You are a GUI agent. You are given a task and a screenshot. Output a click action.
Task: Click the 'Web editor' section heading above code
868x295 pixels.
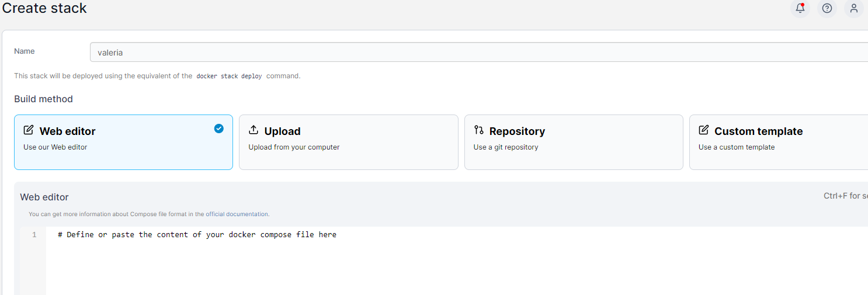click(44, 197)
